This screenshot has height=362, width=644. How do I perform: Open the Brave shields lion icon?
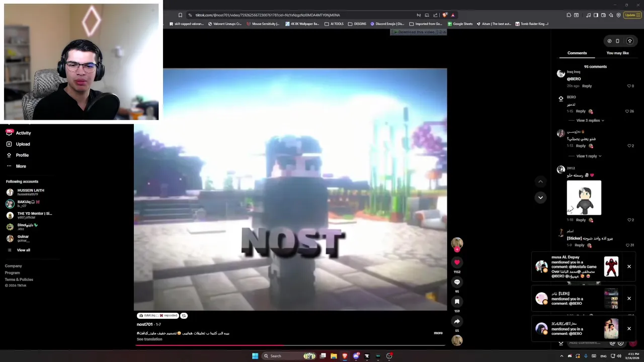click(445, 15)
